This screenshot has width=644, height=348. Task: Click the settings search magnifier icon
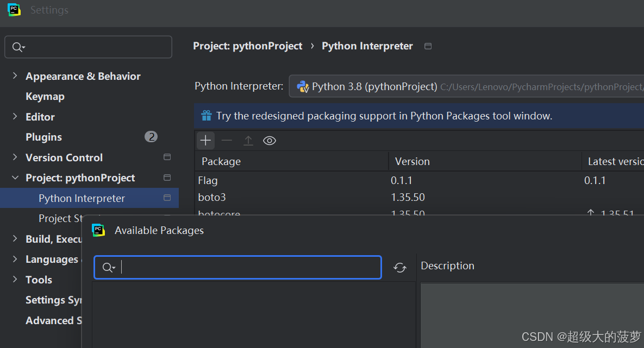[18, 47]
